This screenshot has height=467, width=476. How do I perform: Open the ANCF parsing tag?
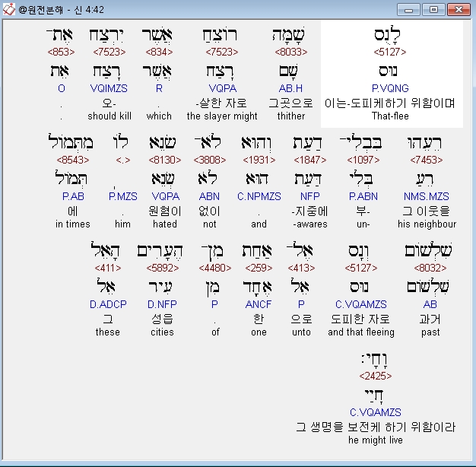pyautogui.click(x=259, y=305)
